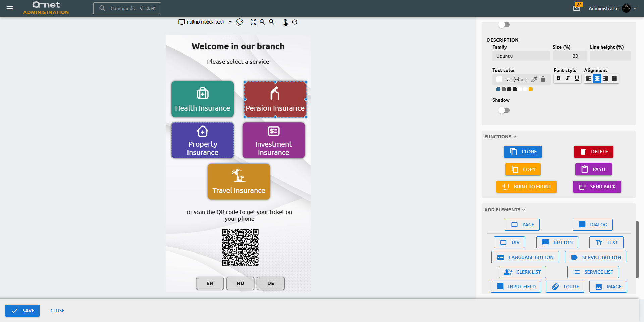Image resolution: width=644 pixels, height=322 pixels.
Task: Set text alignment to right
Action: point(606,79)
